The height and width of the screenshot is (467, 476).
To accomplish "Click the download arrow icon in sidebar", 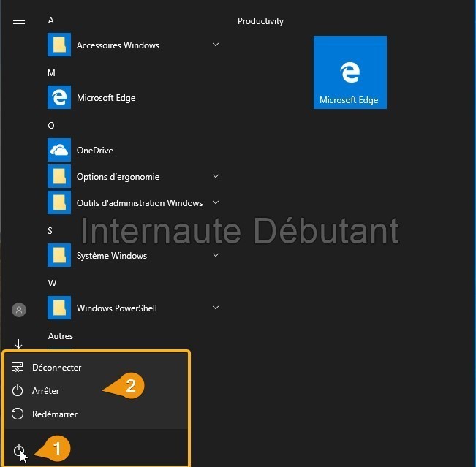I will tap(18, 343).
